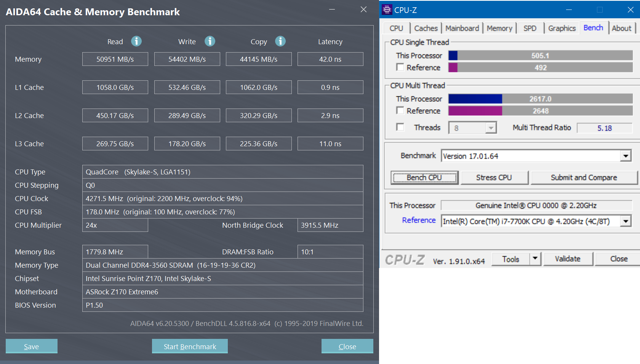
Task: Click the info icon next to Copy
Action: 280,41
